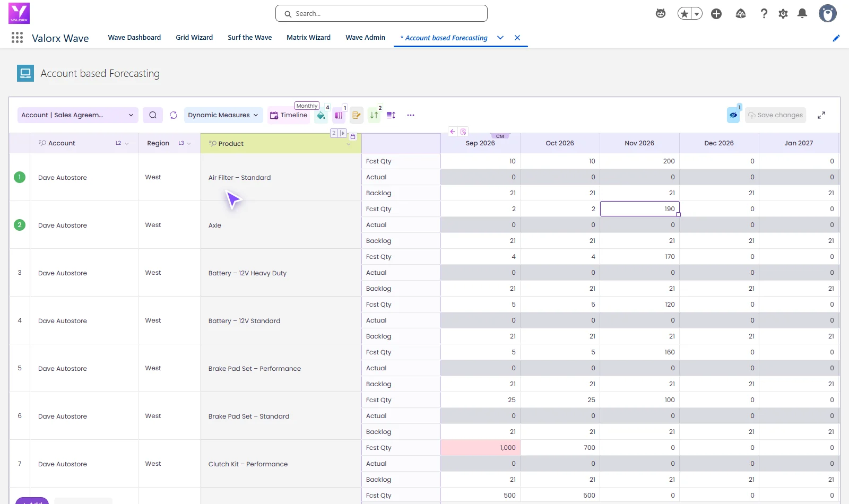
Task: Click Air Filter – Standard product cell
Action: tap(281, 177)
